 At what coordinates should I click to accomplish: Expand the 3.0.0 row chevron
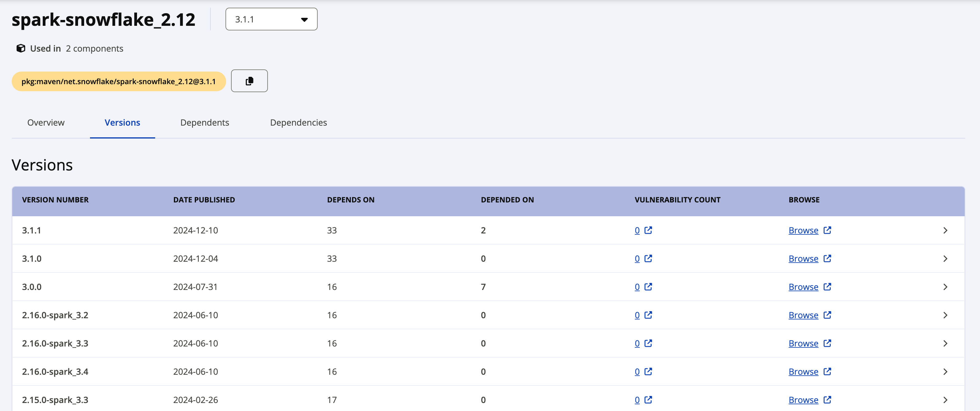945,287
